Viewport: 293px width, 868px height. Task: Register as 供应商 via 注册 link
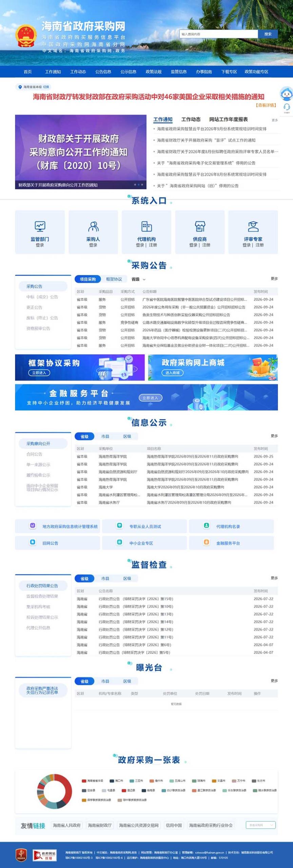[x=206, y=245]
